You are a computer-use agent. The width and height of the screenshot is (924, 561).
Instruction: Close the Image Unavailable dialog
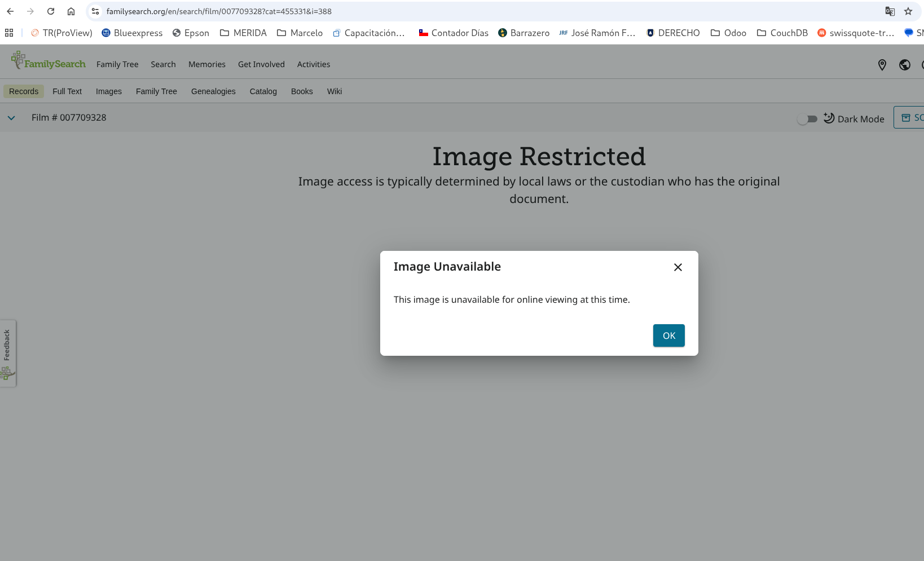coord(678,267)
